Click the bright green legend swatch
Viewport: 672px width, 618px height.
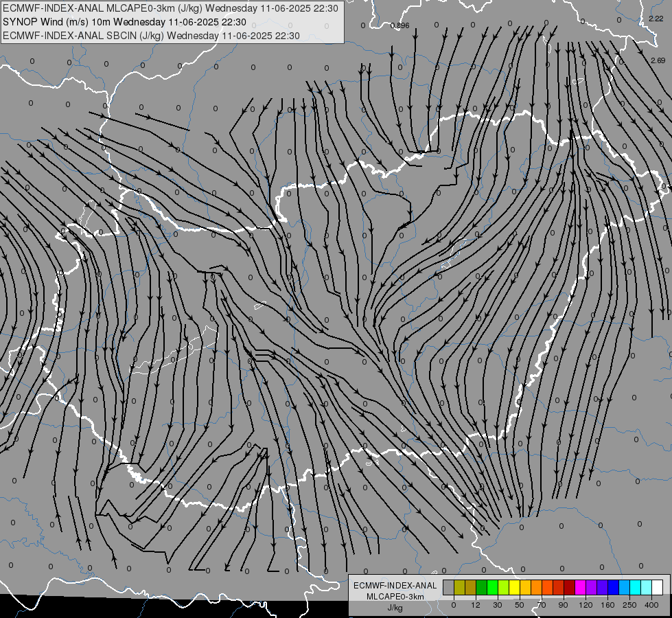point(492,587)
